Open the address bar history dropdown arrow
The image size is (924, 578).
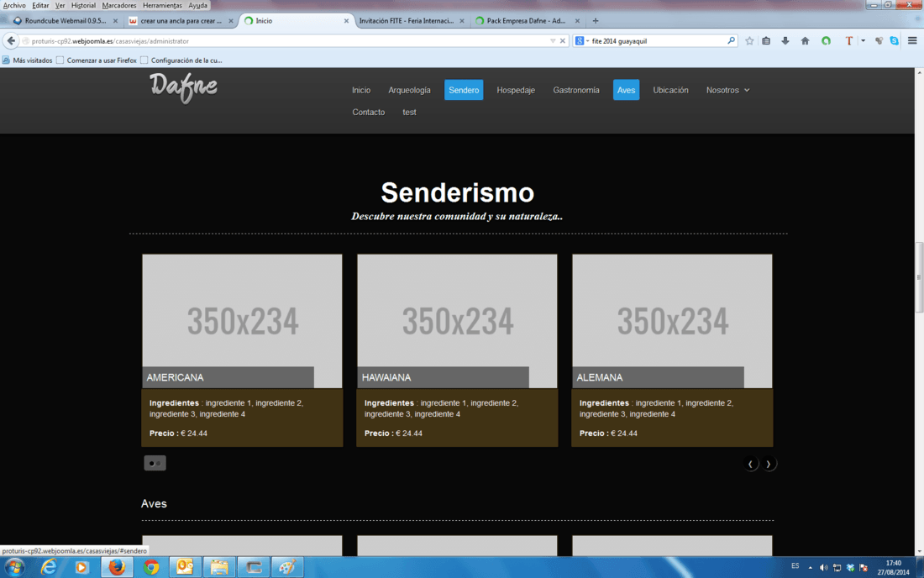coord(552,40)
